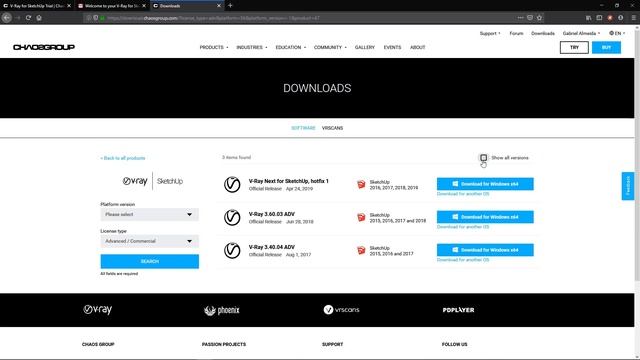Click the V-Ray 3.60.03 ADV title
The width and height of the screenshot is (640, 360).
[x=271, y=214]
